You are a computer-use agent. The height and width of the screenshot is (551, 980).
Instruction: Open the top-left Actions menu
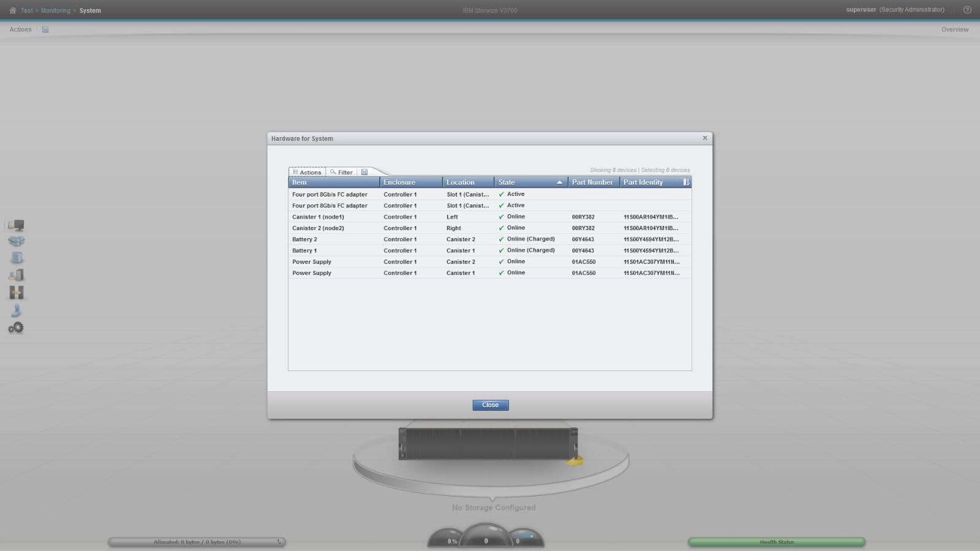coord(20,29)
